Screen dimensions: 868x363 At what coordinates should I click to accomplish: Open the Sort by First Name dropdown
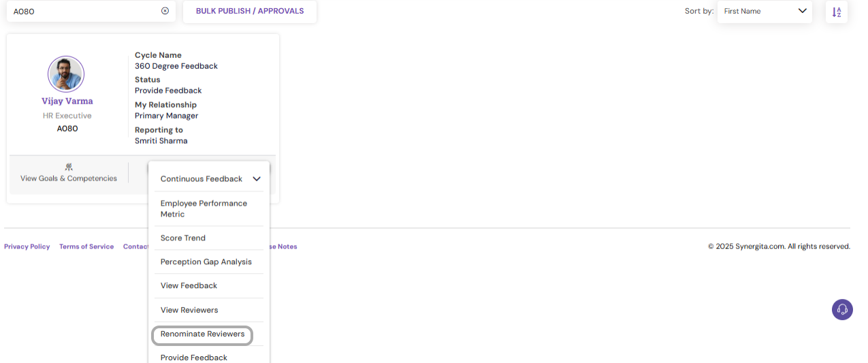(765, 11)
